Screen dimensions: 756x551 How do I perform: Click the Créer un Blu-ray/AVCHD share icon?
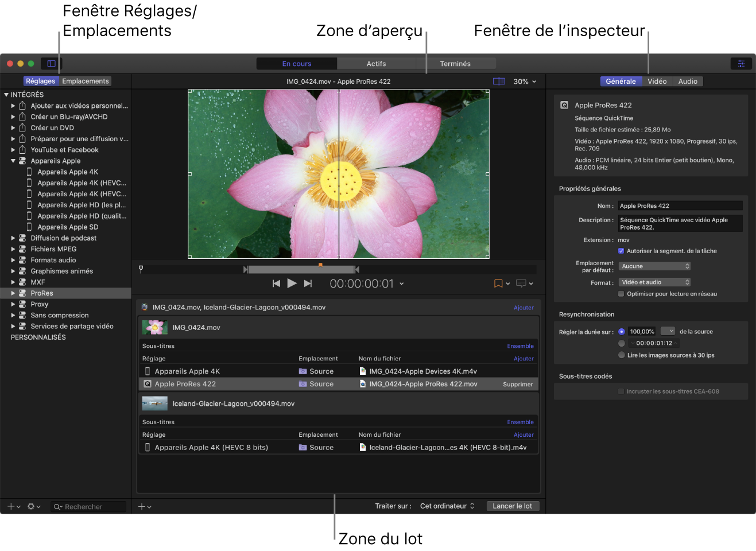click(x=22, y=117)
